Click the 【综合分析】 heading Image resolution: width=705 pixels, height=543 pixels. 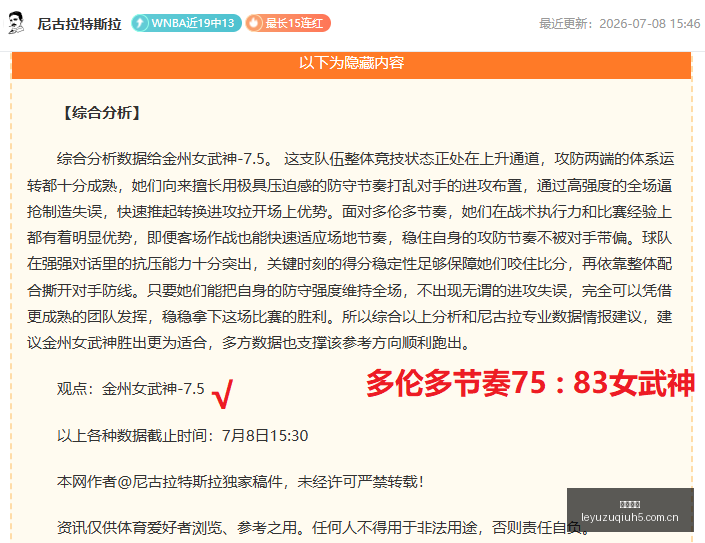tap(102, 112)
